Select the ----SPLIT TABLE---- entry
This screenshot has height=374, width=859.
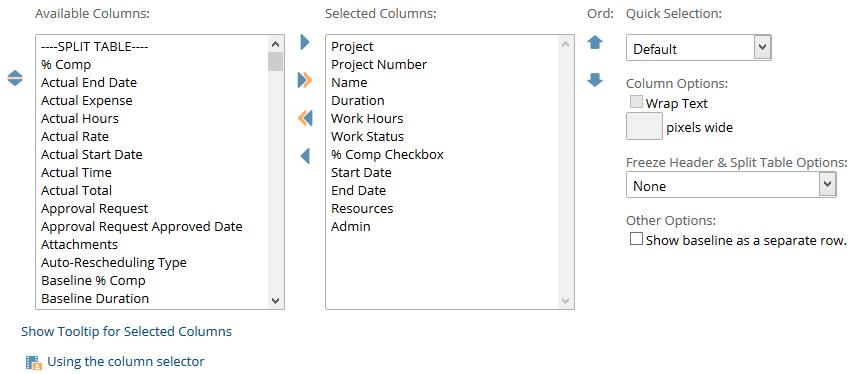(94, 47)
